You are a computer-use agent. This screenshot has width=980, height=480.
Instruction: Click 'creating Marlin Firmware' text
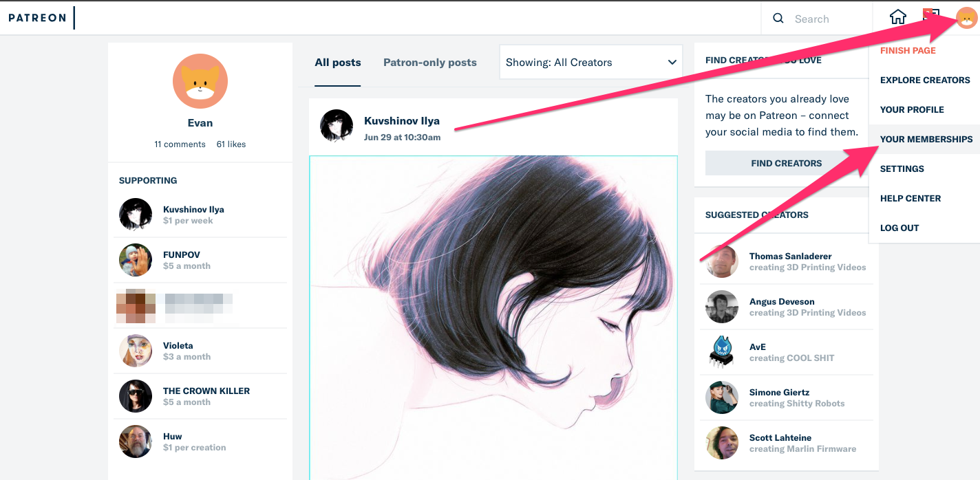(x=803, y=449)
